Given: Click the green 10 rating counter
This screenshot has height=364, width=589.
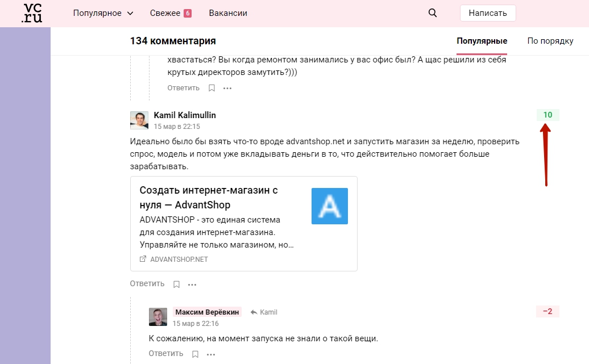Looking at the screenshot, I should (547, 115).
